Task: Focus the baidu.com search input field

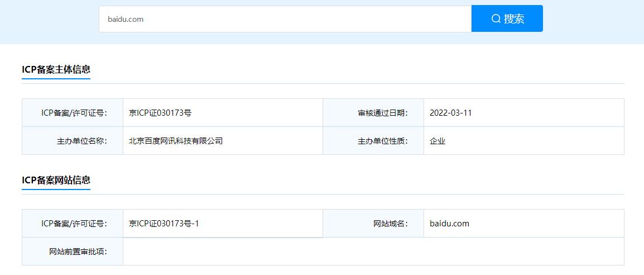Action: coord(285,19)
